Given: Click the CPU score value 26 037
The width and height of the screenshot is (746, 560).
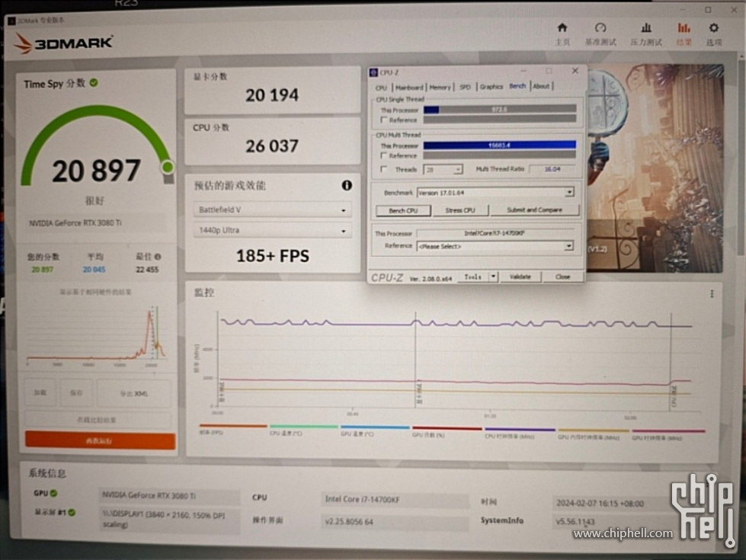Looking at the screenshot, I should (x=272, y=146).
